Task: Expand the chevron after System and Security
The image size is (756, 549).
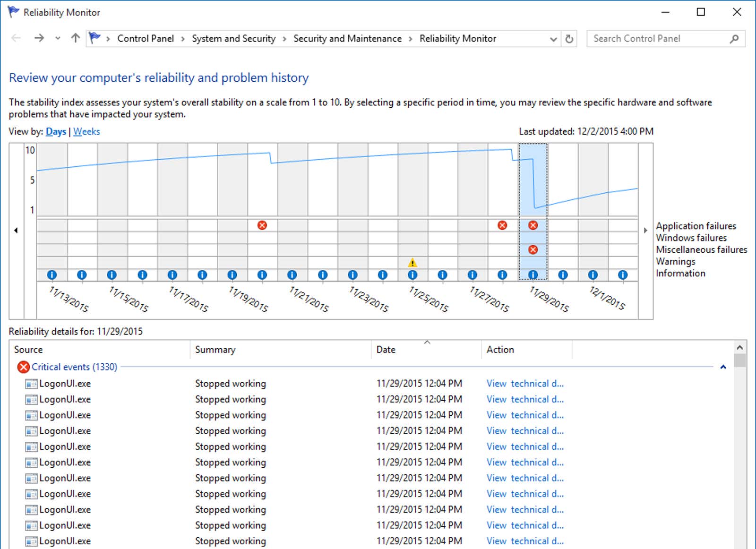Action: pos(284,39)
